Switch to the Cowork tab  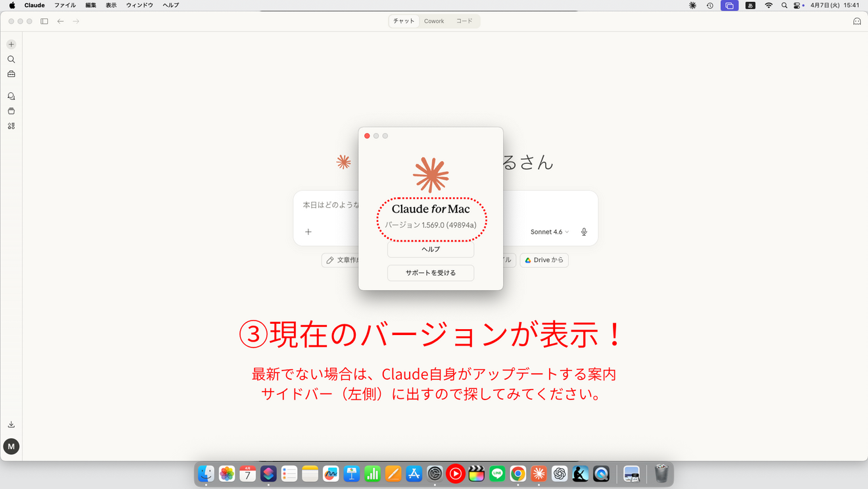(x=434, y=21)
